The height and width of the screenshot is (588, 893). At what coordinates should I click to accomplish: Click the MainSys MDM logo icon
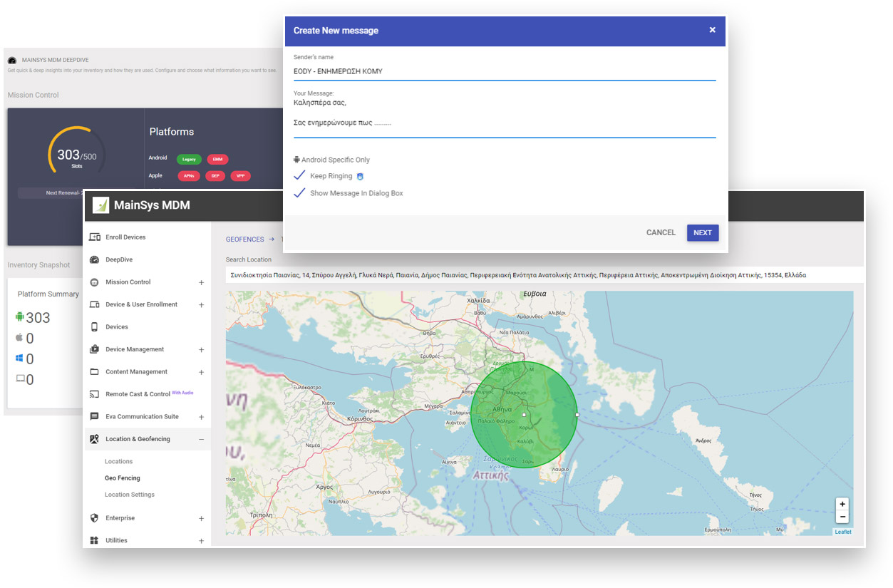(100, 205)
